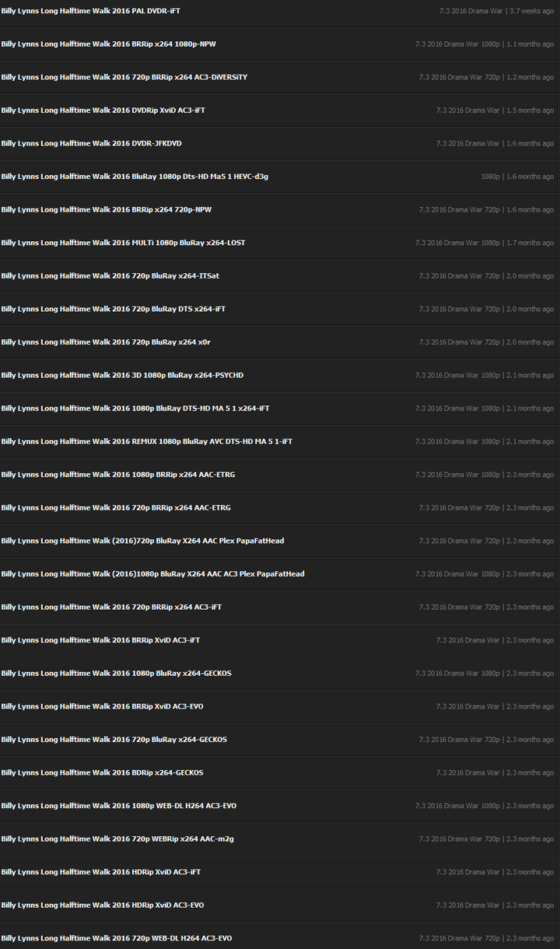The width and height of the screenshot is (560, 949).
Task: Open the (2016)1080p AAC AC3 PapaFatHead release
Action: pyautogui.click(x=153, y=573)
